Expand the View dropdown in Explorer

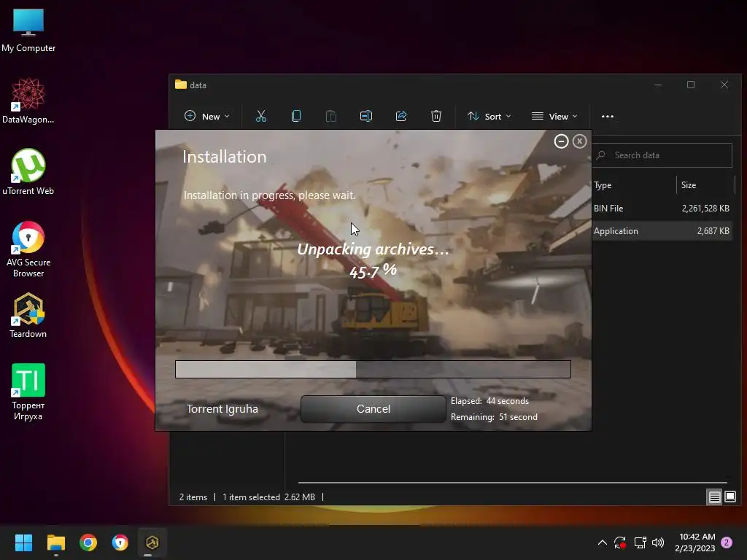(554, 116)
